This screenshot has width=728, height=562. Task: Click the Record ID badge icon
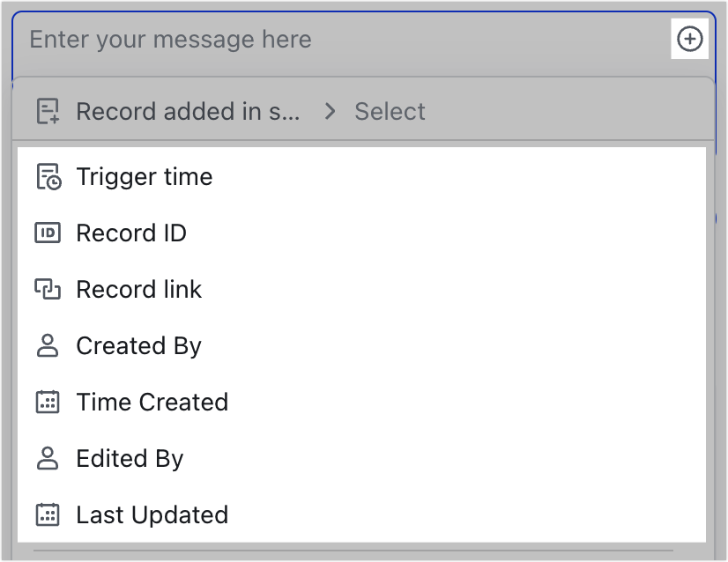(47, 233)
